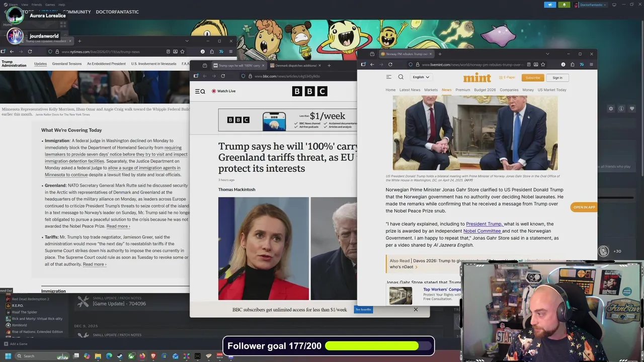Expand the English language dropdown on Mint
Screen dimensions: 644x362
421,77
